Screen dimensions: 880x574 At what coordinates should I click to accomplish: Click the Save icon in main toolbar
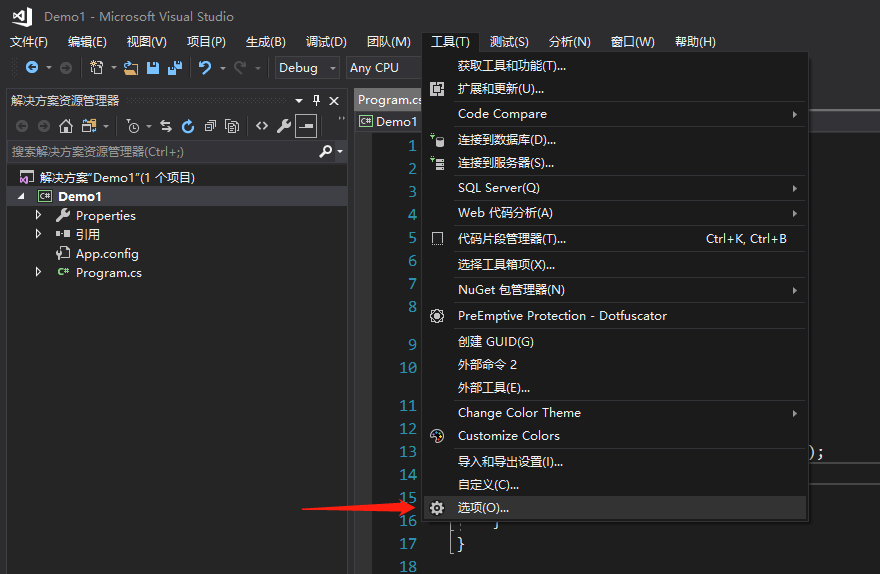[x=153, y=68]
